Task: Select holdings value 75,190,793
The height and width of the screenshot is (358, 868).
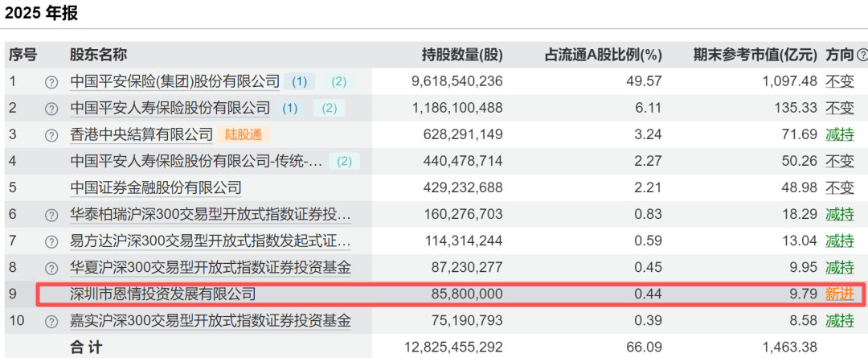Action: click(x=467, y=320)
